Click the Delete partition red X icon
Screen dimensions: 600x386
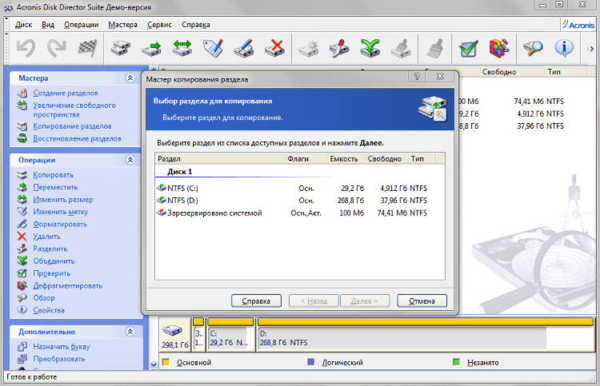[275, 48]
